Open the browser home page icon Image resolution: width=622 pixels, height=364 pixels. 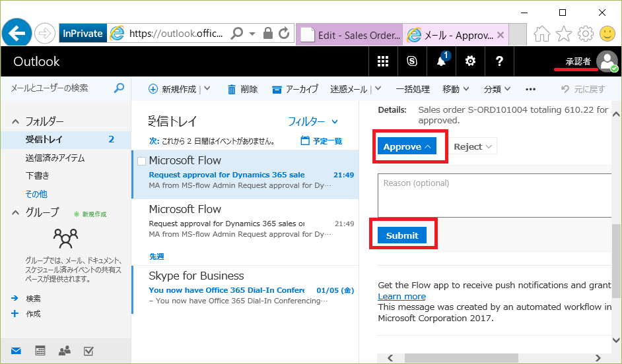click(x=542, y=34)
